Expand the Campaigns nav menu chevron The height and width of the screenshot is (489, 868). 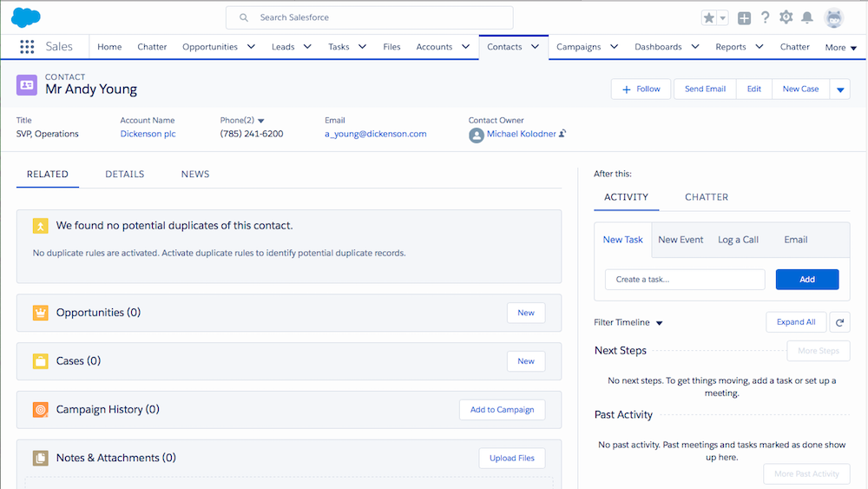click(614, 47)
